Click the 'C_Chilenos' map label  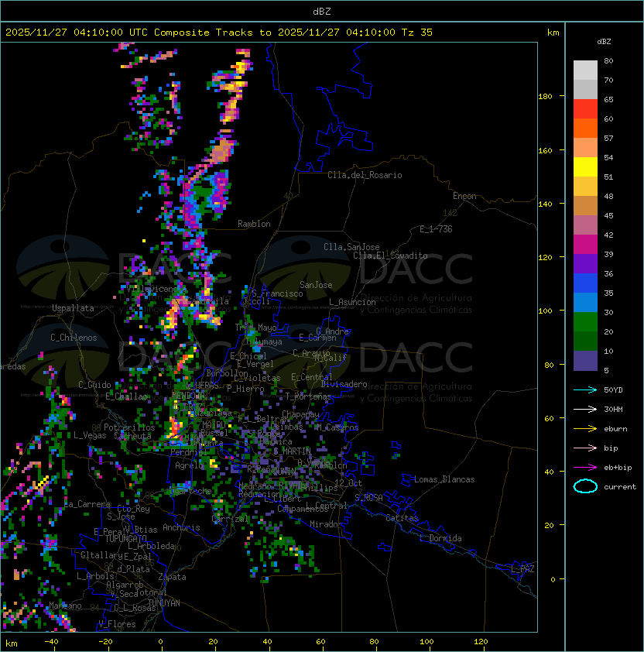tap(74, 338)
